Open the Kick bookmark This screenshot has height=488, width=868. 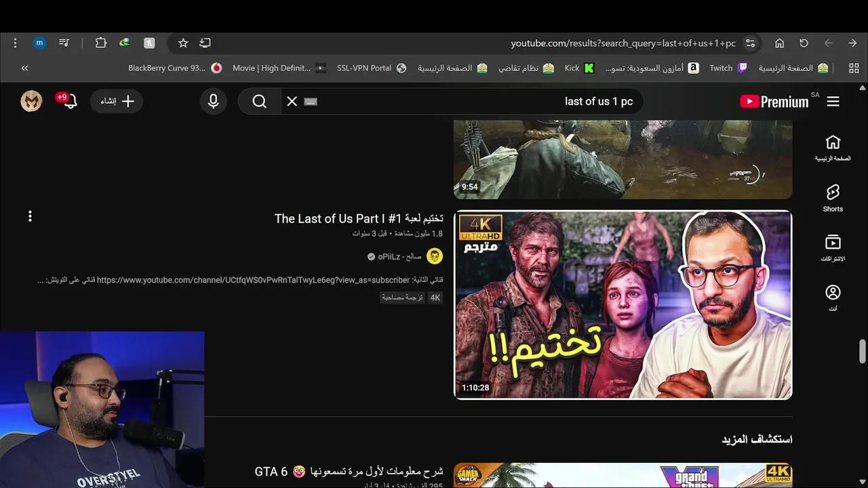[x=579, y=68]
